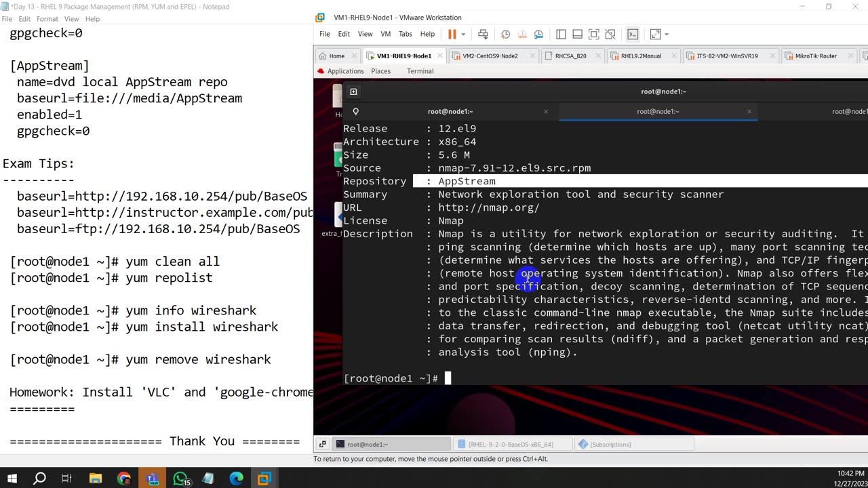Open the VM menu in VMware
The height and width of the screenshot is (488, 868).
[386, 34]
